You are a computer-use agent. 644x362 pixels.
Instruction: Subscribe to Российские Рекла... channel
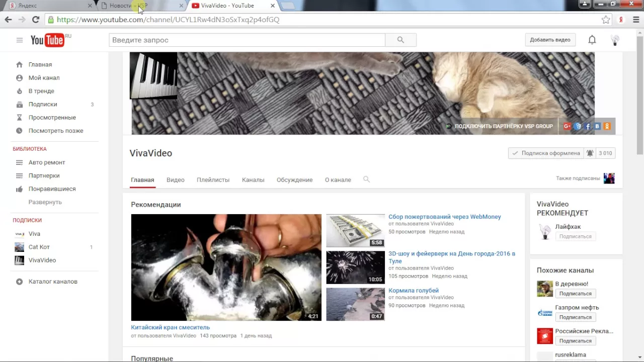(576, 341)
